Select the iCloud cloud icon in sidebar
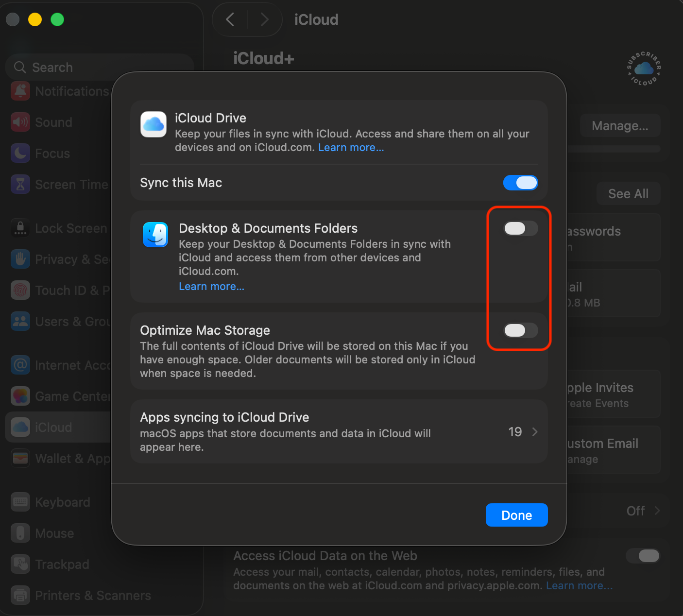The width and height of the screenshot is (683, 616). pyautogui.click(x=20, y=428)
